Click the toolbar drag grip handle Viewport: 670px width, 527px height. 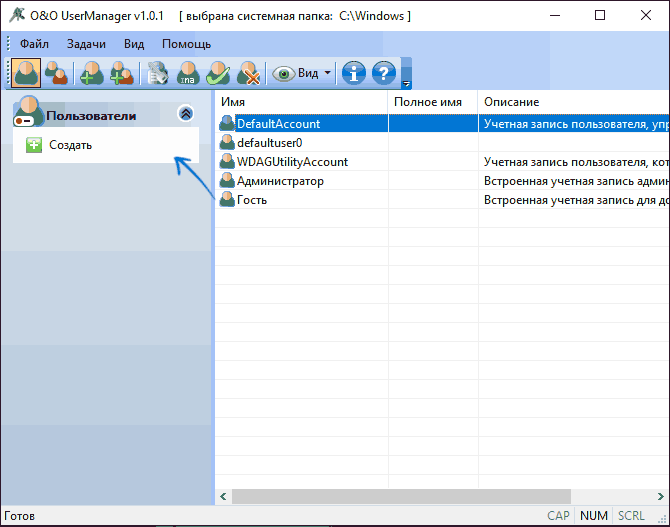[x=8, y=73]
